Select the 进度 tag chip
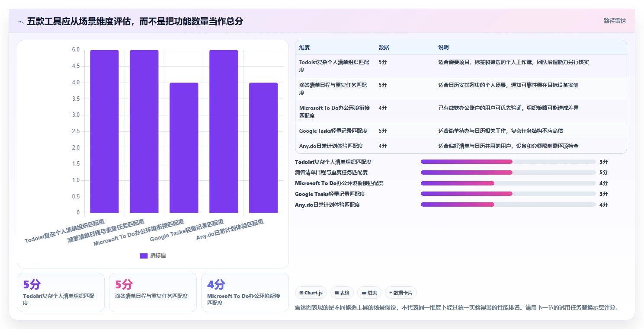The width and height of the screenshot is (644, 329). click(369, 293)
